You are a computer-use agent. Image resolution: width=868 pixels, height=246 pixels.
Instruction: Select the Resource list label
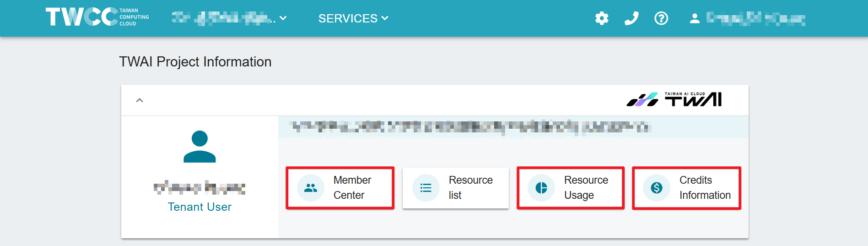click(470, 187)
